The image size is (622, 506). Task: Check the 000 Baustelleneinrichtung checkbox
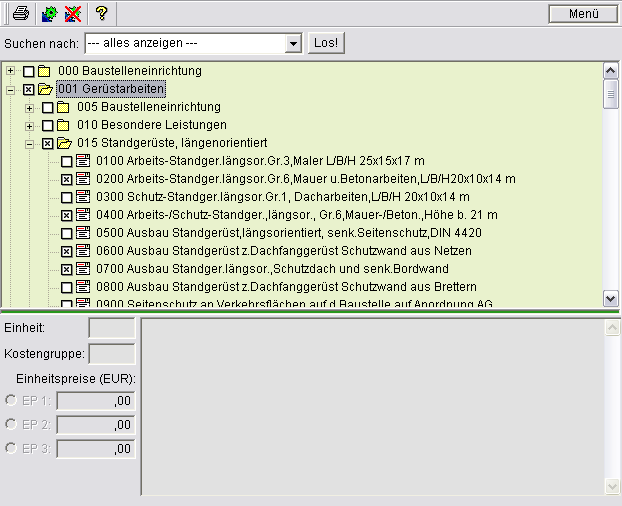click(29, 72)
